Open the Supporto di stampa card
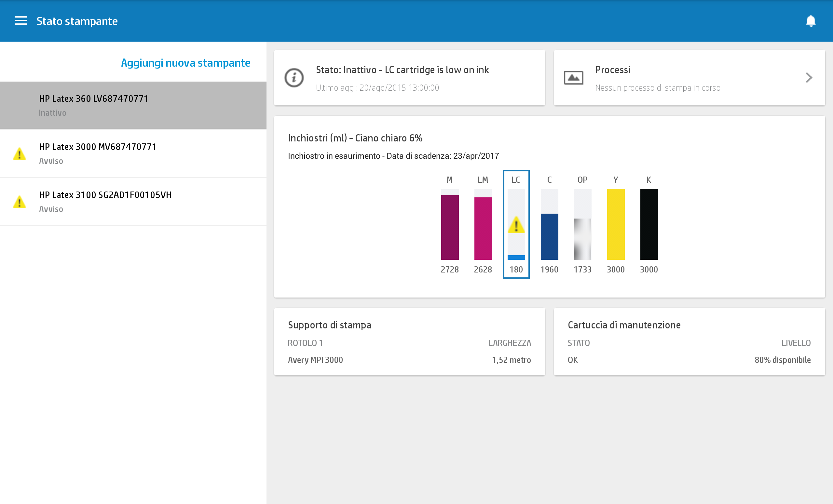The height and width of the screenshot is (504, 833). click(409, 341)
